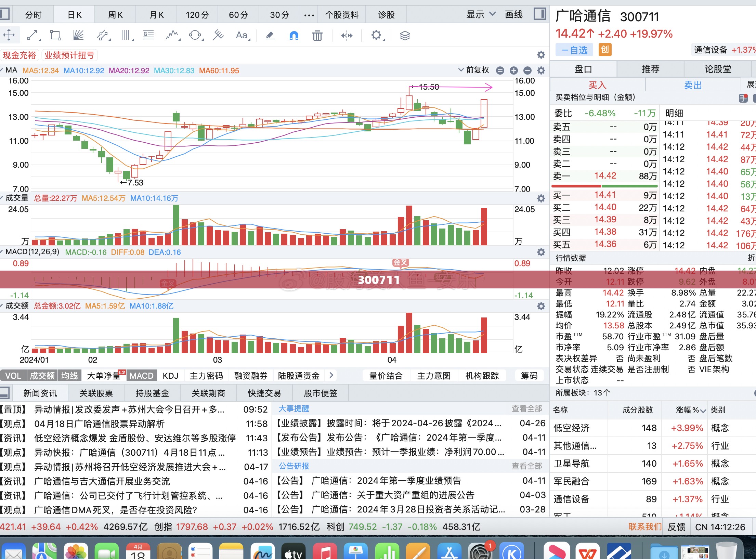
Task: Expand more indicators chevron arrow
Action: [x=331, y=375]
